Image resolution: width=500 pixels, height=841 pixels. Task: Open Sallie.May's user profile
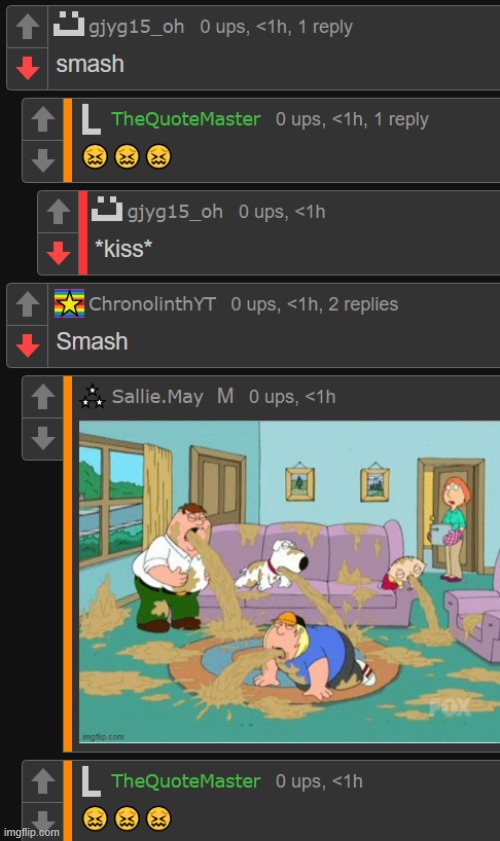coord(157,397)
